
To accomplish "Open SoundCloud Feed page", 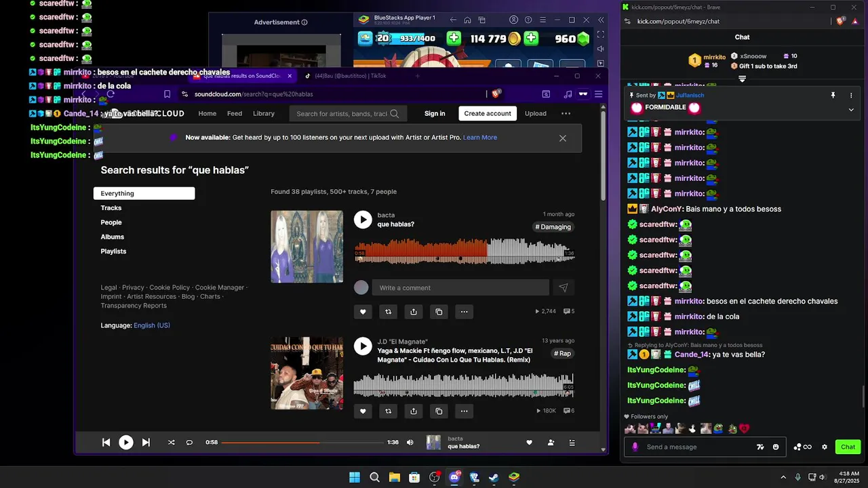I will 235,113.
